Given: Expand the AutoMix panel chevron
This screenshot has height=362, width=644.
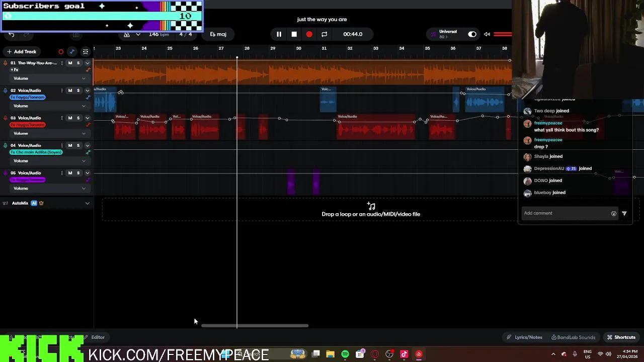Looking at the screenshot, I should coord(87,203).
